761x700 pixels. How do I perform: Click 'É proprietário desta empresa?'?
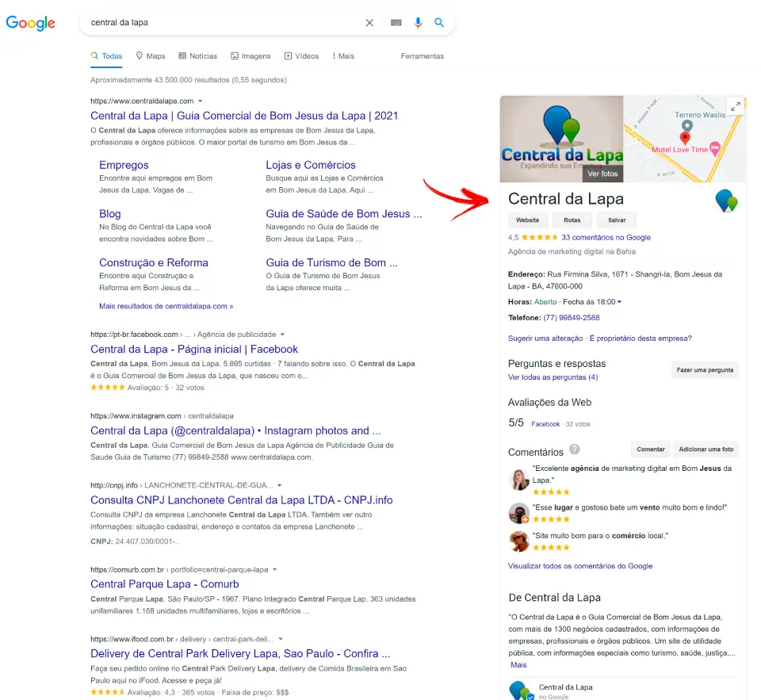[x=641, y=339]
